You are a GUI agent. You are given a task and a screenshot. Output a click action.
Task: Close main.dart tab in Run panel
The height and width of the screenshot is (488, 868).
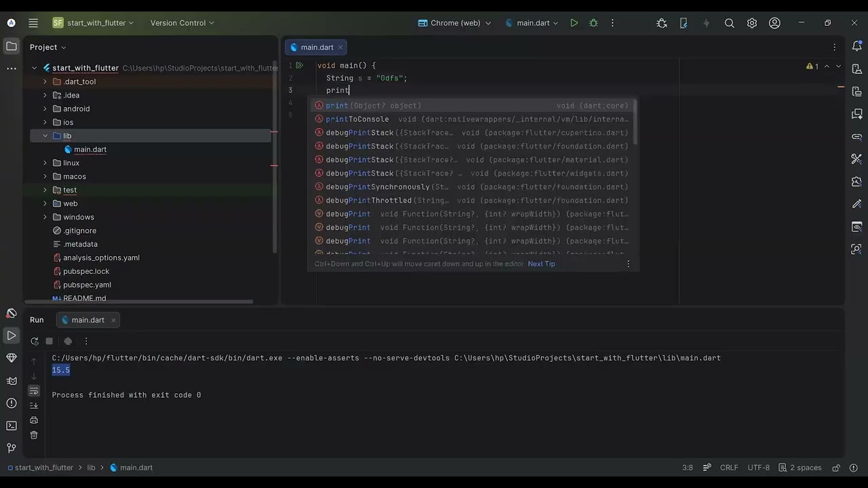tap(113, 320)
